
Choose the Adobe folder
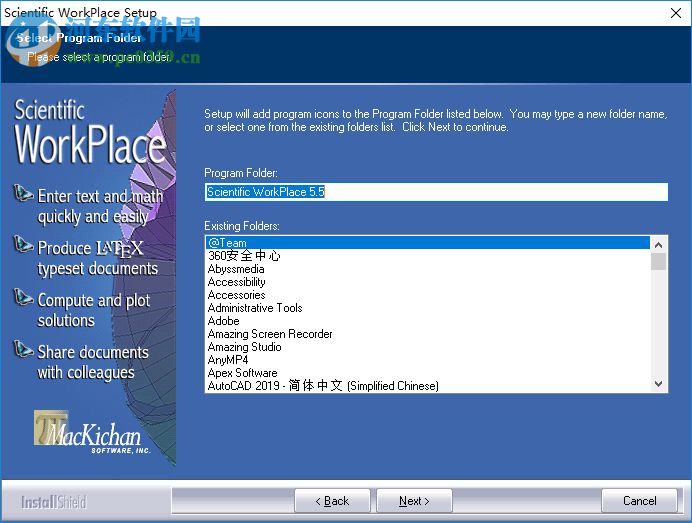pos(427,321)
